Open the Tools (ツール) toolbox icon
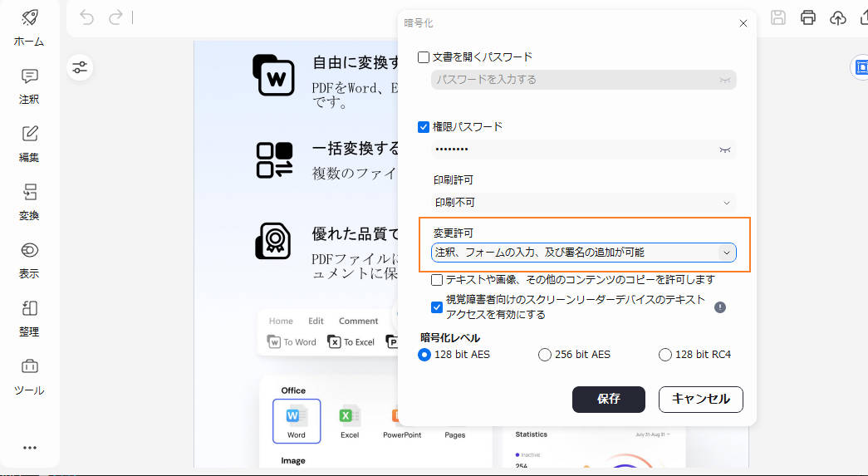The width and height of the screenshot is (868, 476). [30, 366]
